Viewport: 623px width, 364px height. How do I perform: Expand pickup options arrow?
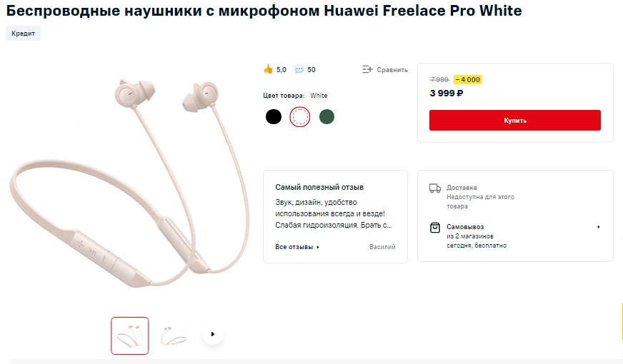tap(599, 227)
